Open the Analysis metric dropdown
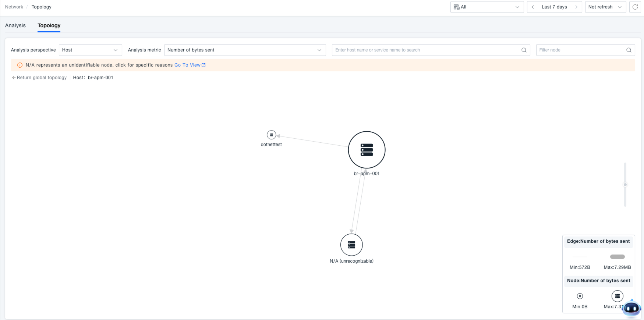 245,50
